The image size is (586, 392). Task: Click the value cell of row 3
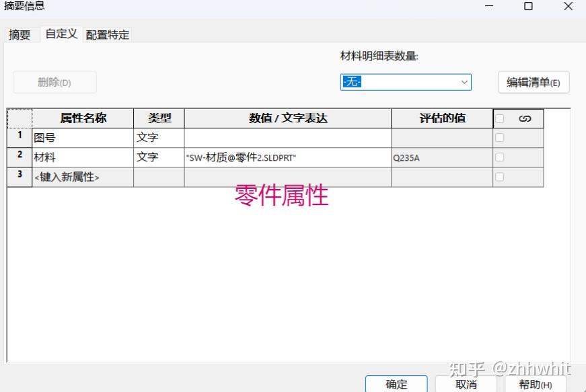coord(288,177)
